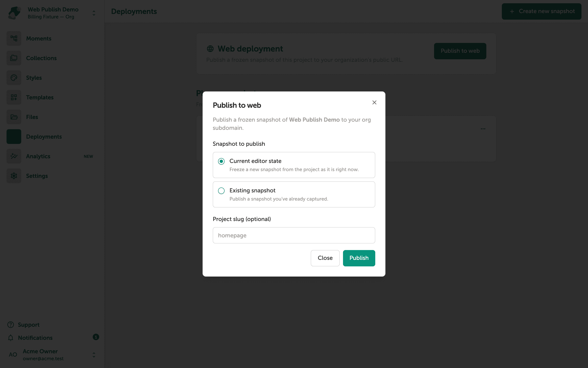Screen dimensions: 588x368
Task: Click the Settings label in the sidebar
Action: tap(37, 176)
